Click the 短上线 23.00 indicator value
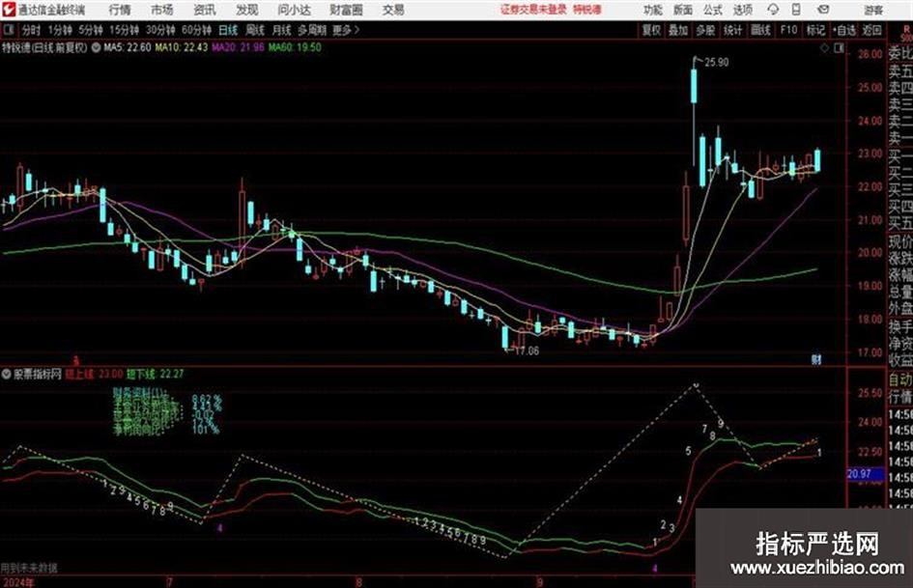This screenshot has height=588, width=913. (94, 374)
